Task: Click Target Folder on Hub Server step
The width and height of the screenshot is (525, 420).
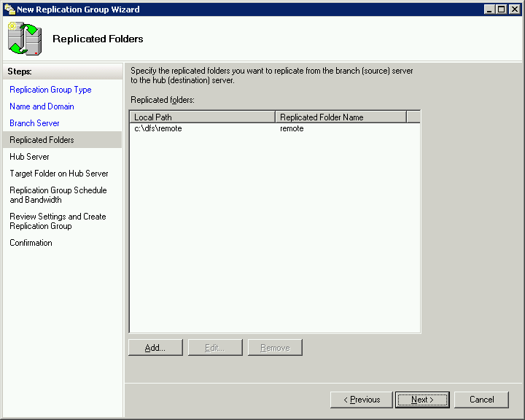Action: click(x=58, y=174)
